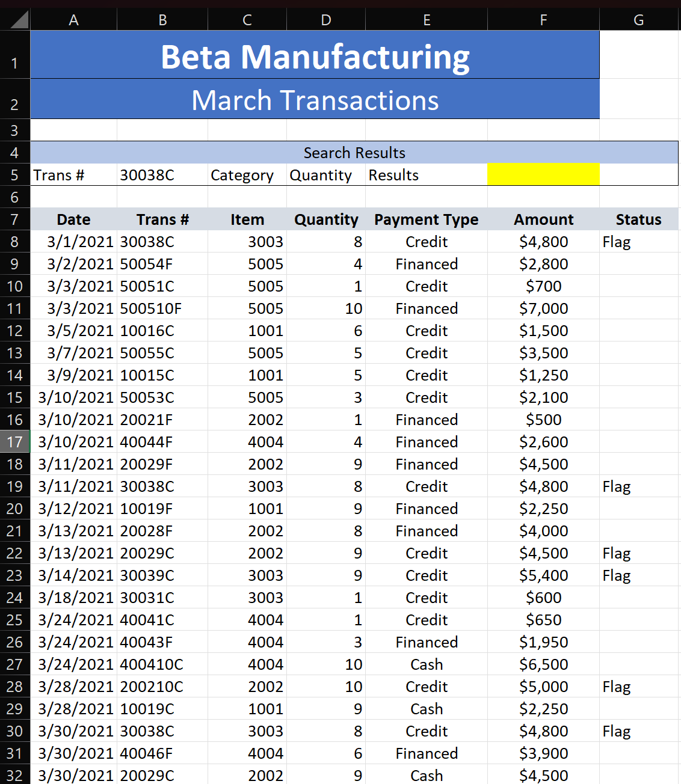Click the Date column heading
681x784 pixels.
click(73, 219)
